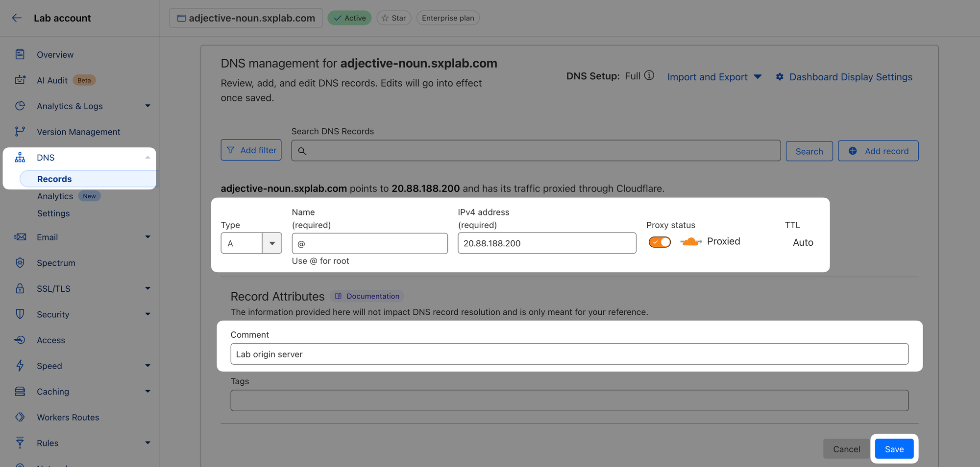This screenshot has height=467, width=980.
Task: Expand the Analytics & Logs section
Action: click(x=147, y=106)
